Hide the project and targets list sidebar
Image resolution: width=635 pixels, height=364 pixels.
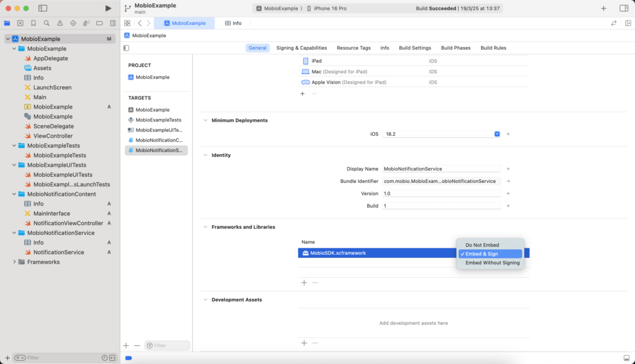click(x=127, y=48)
